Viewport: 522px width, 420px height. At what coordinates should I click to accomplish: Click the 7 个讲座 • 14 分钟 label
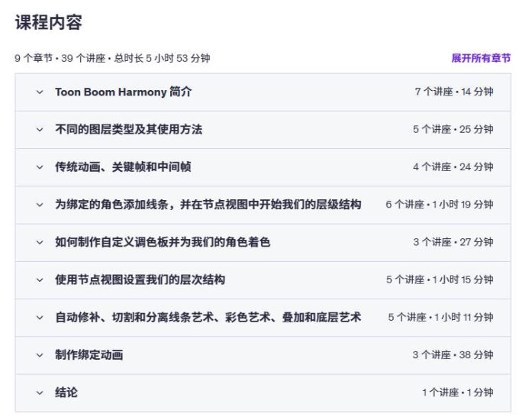pyautogui.click(x=453, y=92)
